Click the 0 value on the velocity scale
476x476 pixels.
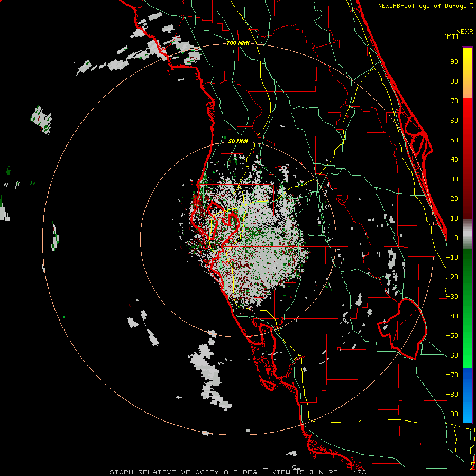[x=456, y=238]
